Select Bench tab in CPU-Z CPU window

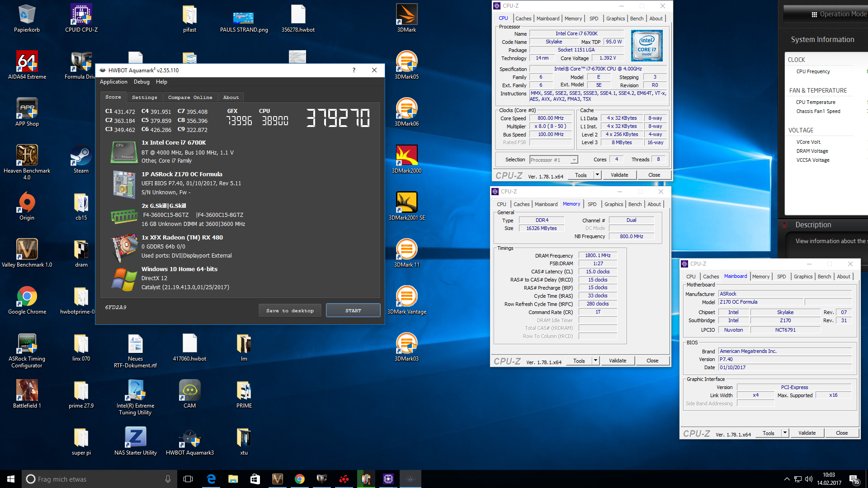(637, 19)
